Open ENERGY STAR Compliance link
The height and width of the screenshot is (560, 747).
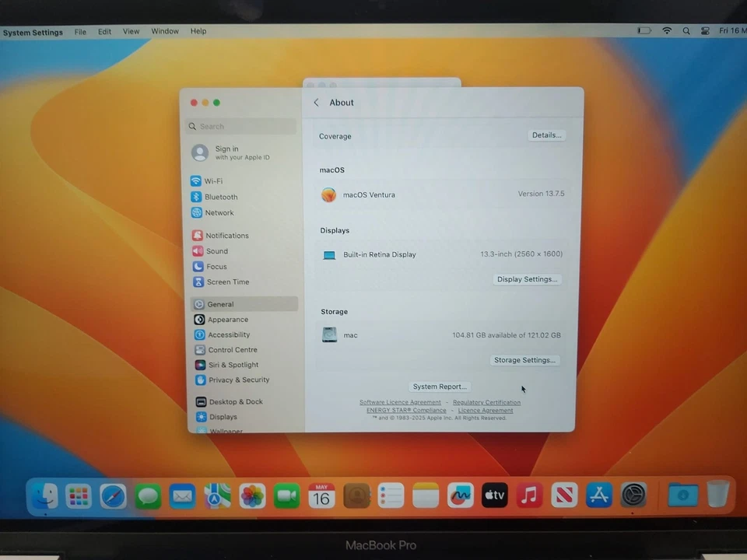point(406,411)
